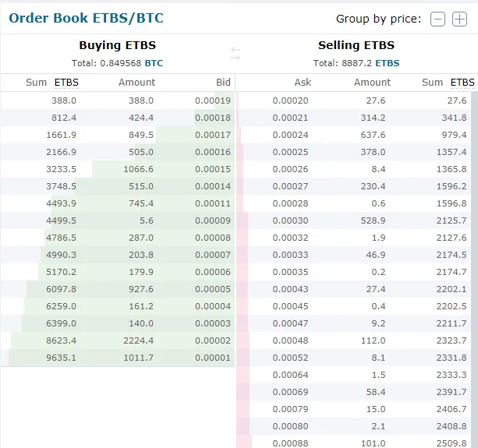Screen dimensions: 478x448
Task: Click the Bid column header
Action: 223,83
